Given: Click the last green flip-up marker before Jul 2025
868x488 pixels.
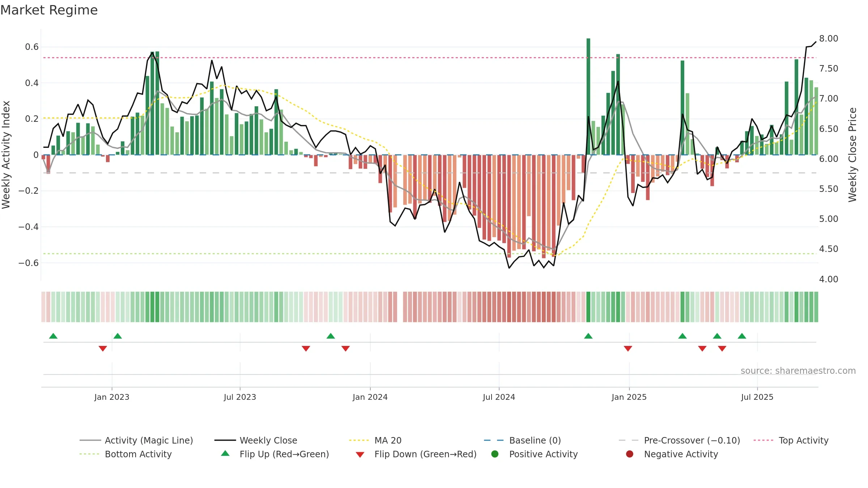Looking at the screenshot, I should [x=742, y=336].
